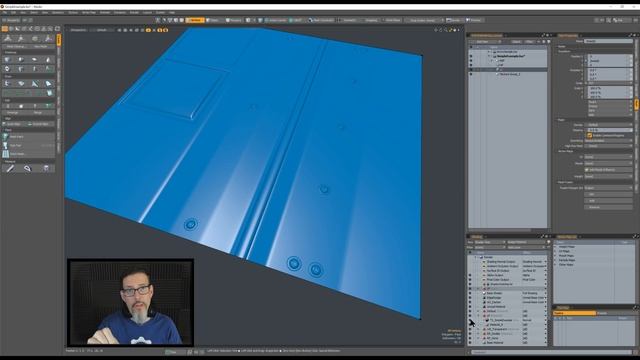Select the Tube Tool entry
This screenshot has width=640, height=360.
pos(29,145)
